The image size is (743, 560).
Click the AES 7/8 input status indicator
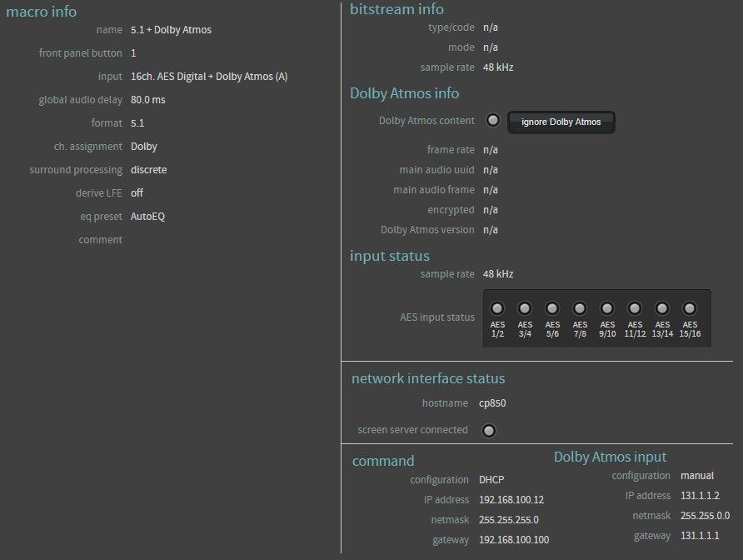580,308
